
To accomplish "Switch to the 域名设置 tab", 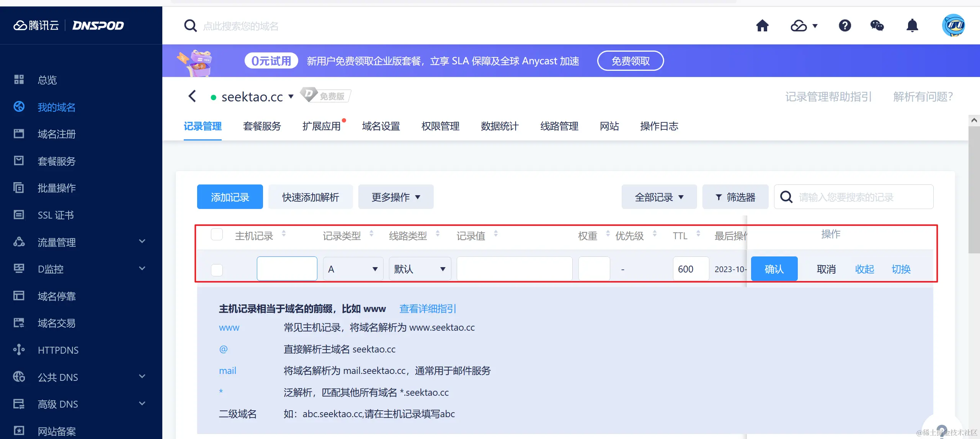I will click(381, 126).
